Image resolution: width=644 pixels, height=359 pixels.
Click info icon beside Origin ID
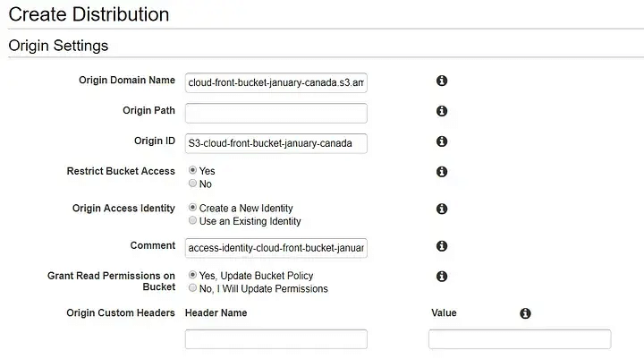(x=441, y=141)
